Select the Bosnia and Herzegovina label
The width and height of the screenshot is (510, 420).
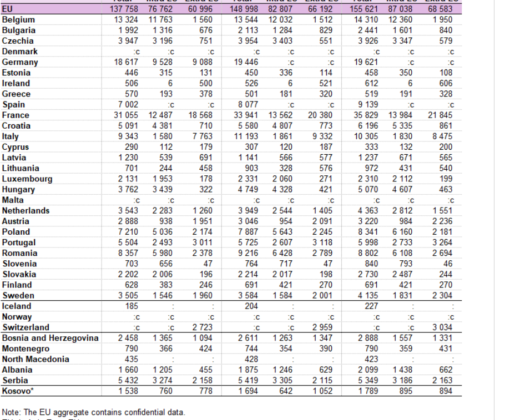click(50, 338)
